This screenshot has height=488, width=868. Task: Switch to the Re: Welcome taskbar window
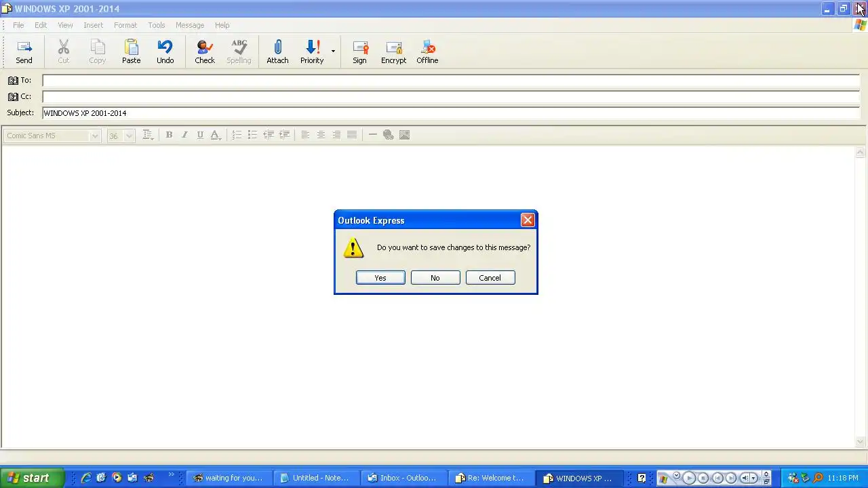(490, 478)
